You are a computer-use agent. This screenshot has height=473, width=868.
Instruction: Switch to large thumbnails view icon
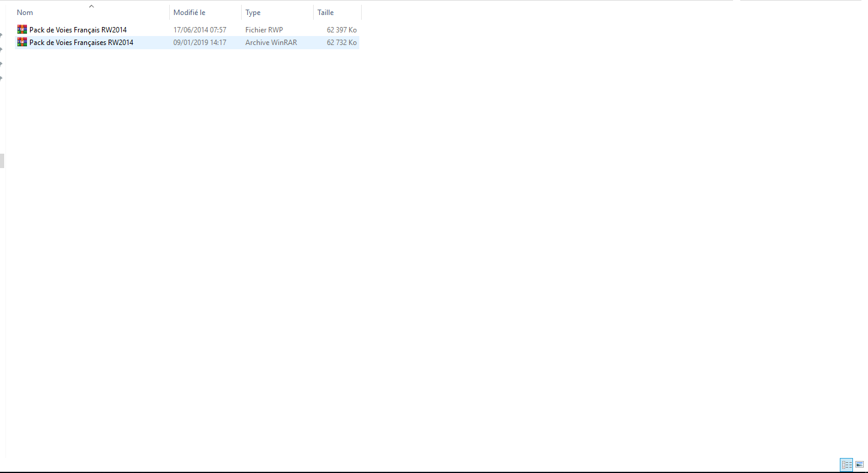coord(860,465)
